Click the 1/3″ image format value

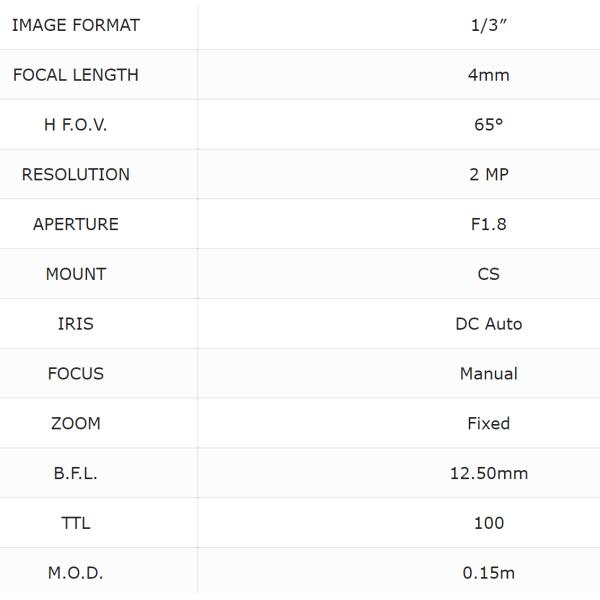click(488, 25)
